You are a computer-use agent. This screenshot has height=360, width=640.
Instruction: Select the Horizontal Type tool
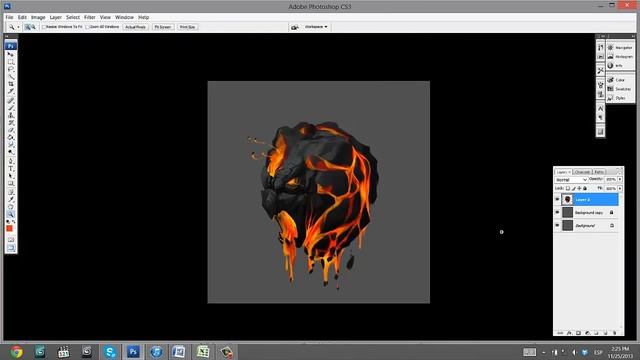[x=11, y=168]
